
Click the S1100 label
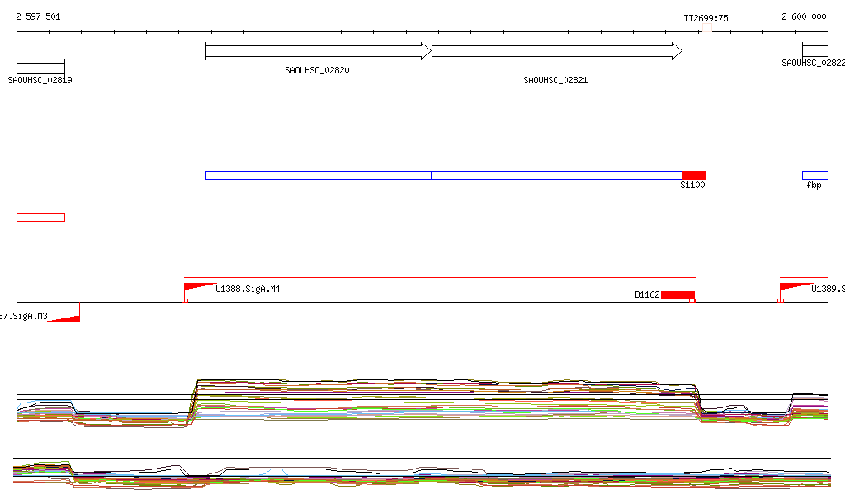[x=692, y=186]
